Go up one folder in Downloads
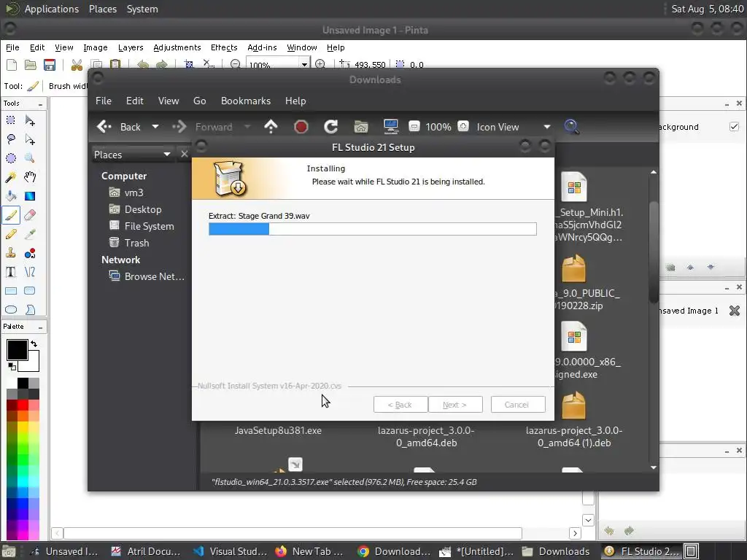 271,127
